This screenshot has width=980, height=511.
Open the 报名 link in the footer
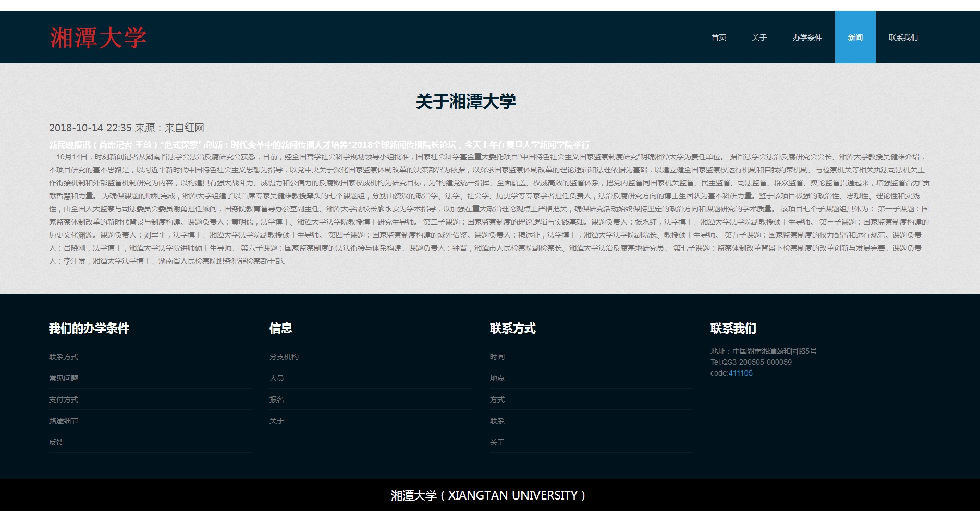(277, 400)
